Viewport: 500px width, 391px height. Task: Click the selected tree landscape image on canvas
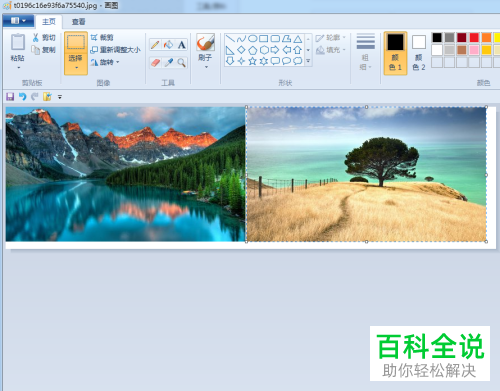(366, 174)
